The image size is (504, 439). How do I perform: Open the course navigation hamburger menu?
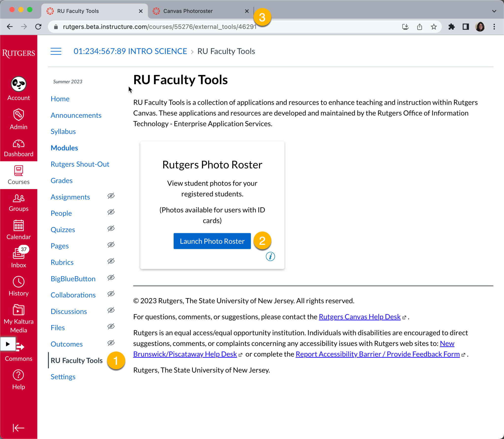[x=56, y=51]
